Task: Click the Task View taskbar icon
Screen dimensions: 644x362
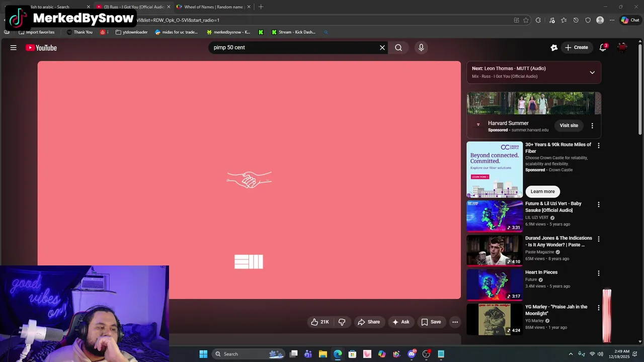Action: 294,354
